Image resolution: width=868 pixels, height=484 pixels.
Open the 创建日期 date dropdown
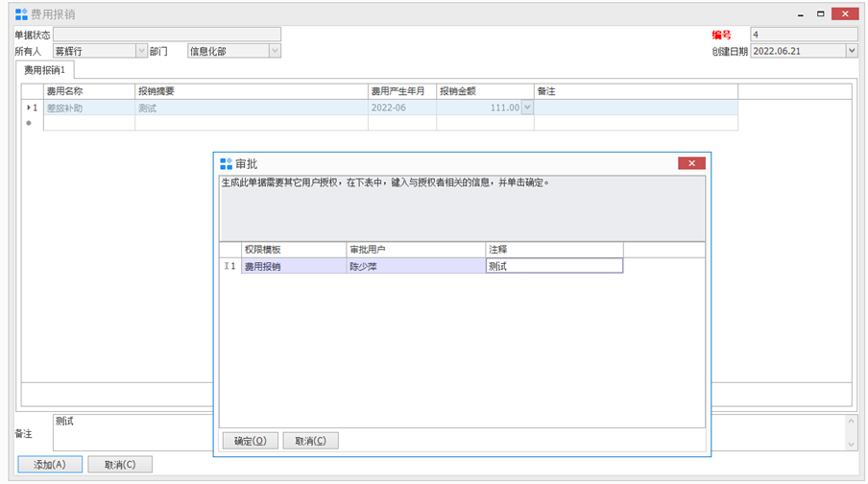[852, 51]
